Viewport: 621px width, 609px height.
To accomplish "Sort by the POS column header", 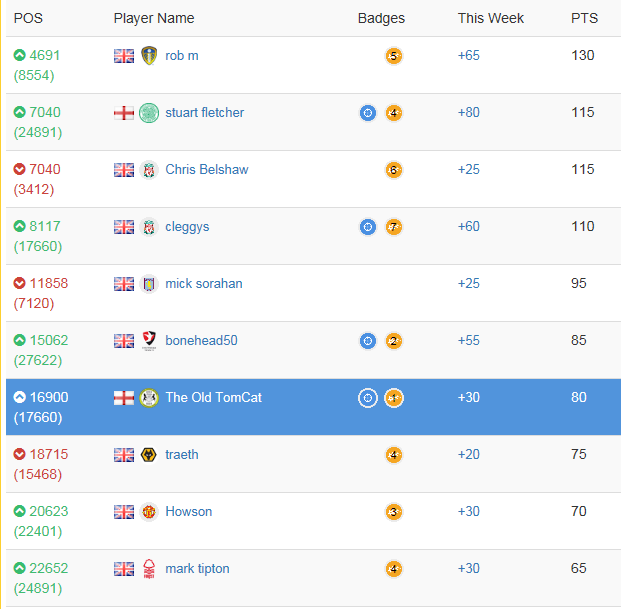I will pyautogui.click(x=28, y=18).
